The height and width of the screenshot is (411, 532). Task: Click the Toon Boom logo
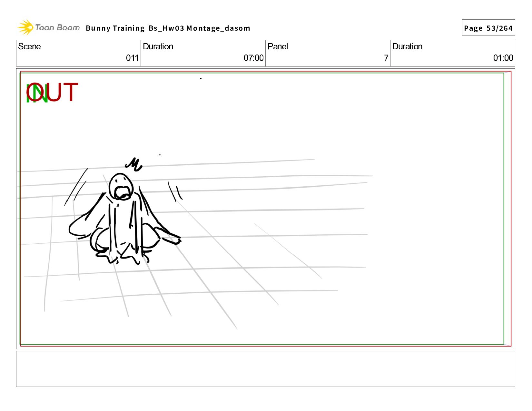48,27
